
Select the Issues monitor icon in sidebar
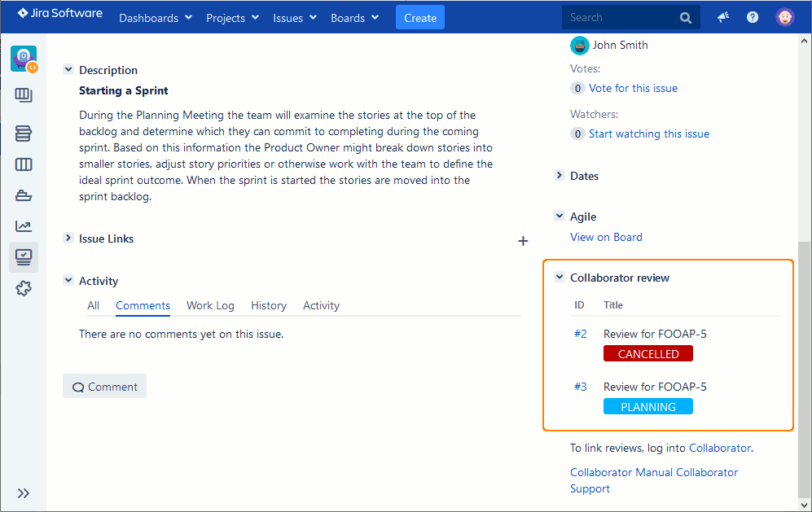pos(24,257)
